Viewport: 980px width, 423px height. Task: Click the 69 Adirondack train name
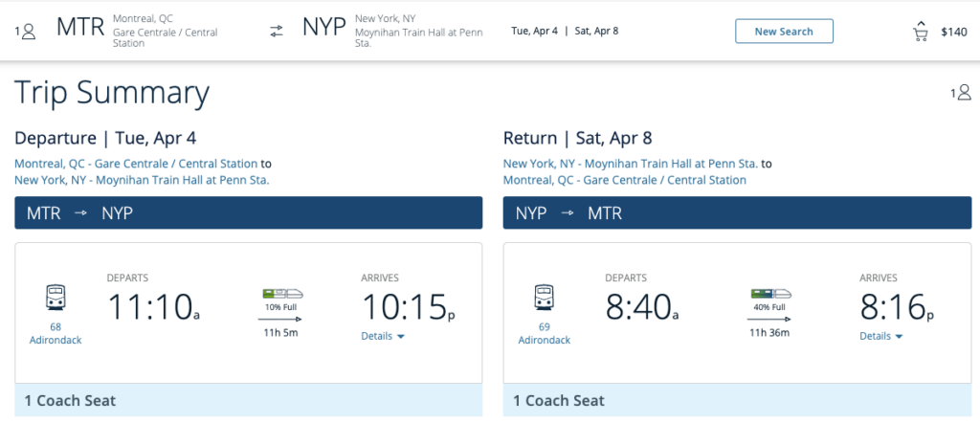click(545, 333)
